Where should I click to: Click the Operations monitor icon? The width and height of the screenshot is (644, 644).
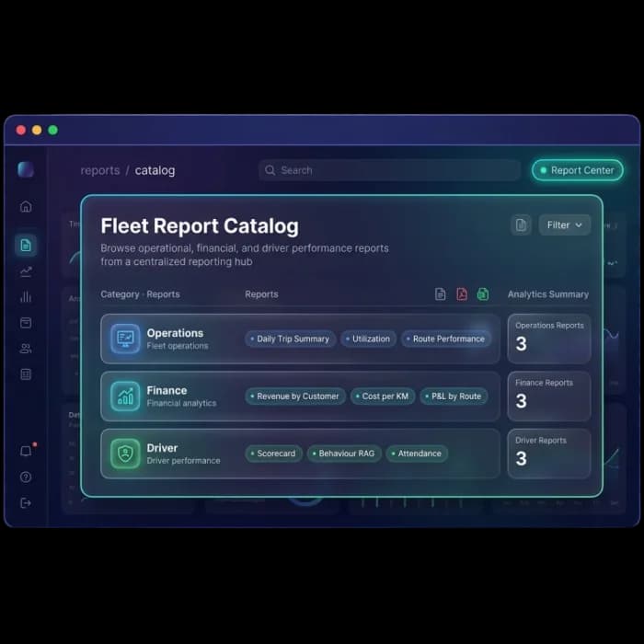(x=125, y=339)
